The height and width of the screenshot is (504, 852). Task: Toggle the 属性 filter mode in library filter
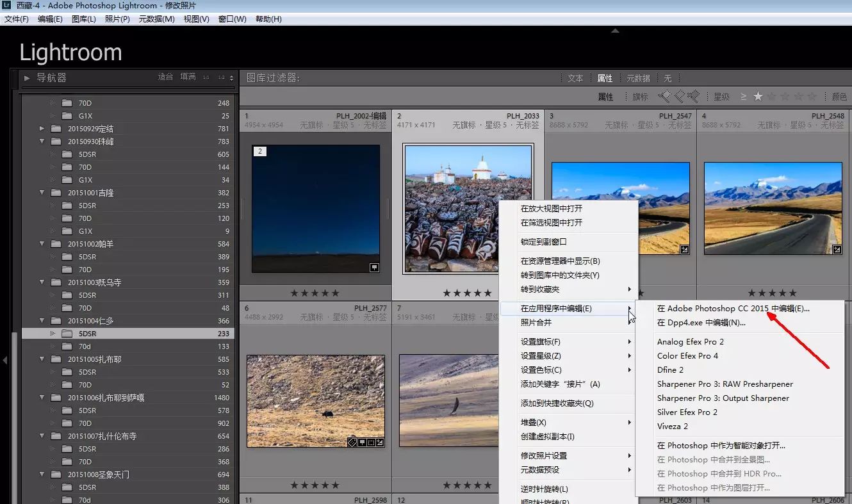point(605,78)
